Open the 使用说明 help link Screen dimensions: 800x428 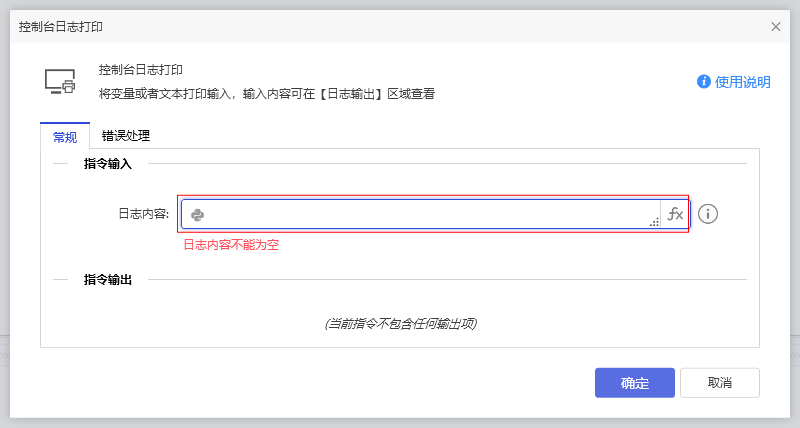point(742,82)
